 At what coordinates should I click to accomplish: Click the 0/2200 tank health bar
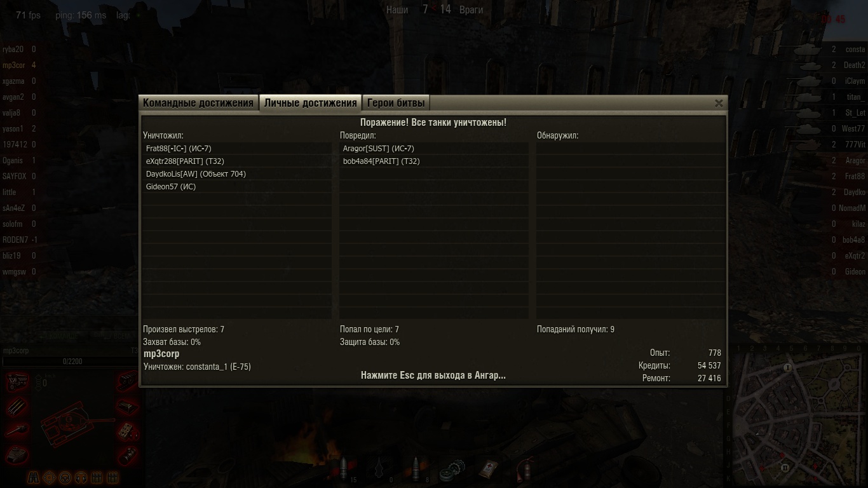tap(71, 362)
